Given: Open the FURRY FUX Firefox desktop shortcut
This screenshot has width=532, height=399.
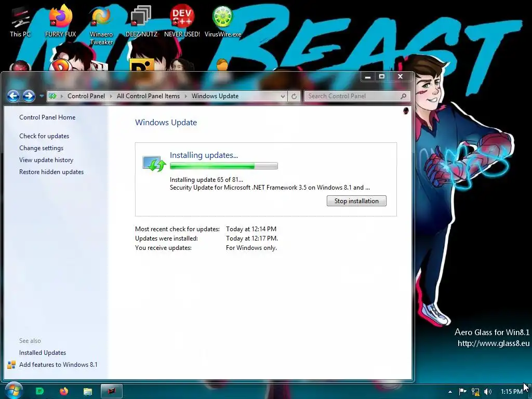Looking at the screenshot, I should coord(60,21).
